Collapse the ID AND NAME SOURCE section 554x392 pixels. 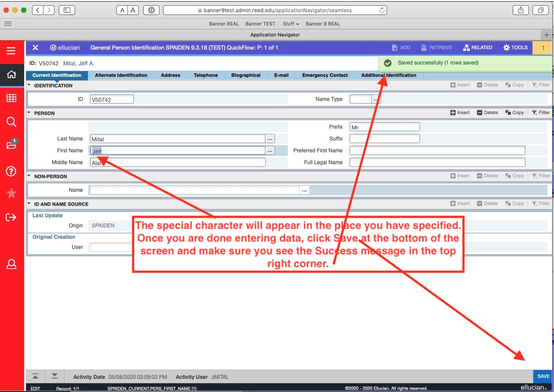(29, 204)
